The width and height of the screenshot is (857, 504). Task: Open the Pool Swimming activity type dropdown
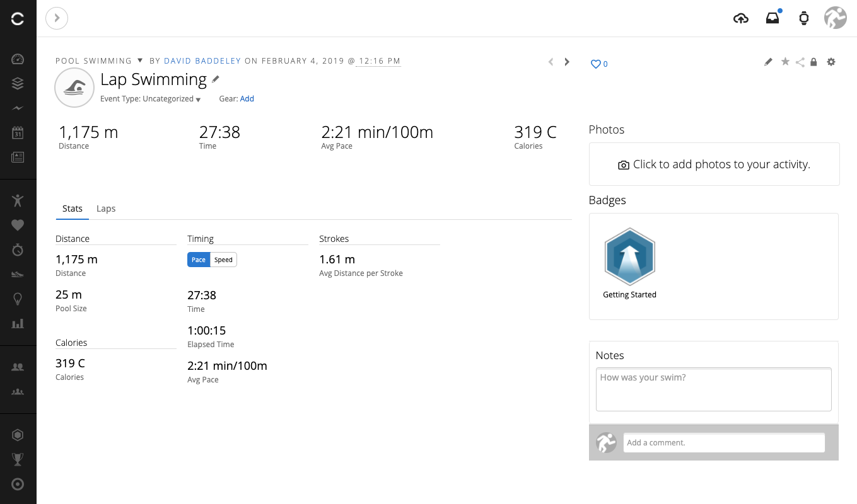[x=141, y=61]
